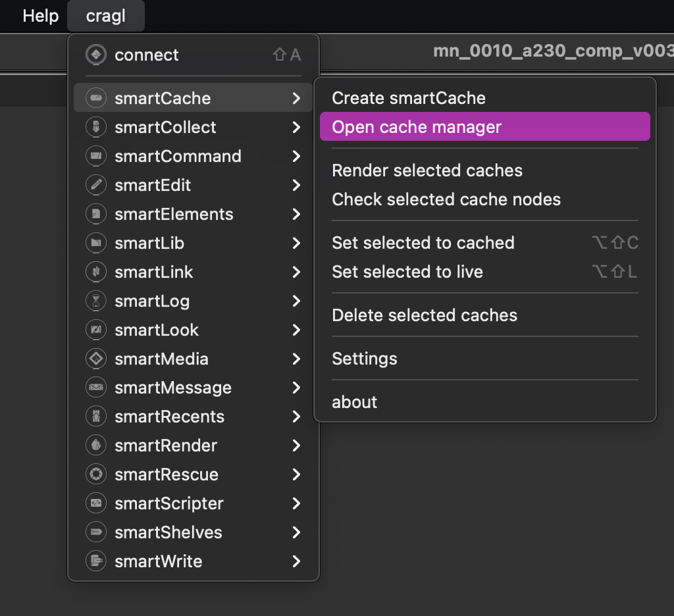
Task: Click the about entry at the bottom
Action: [354, 402]
